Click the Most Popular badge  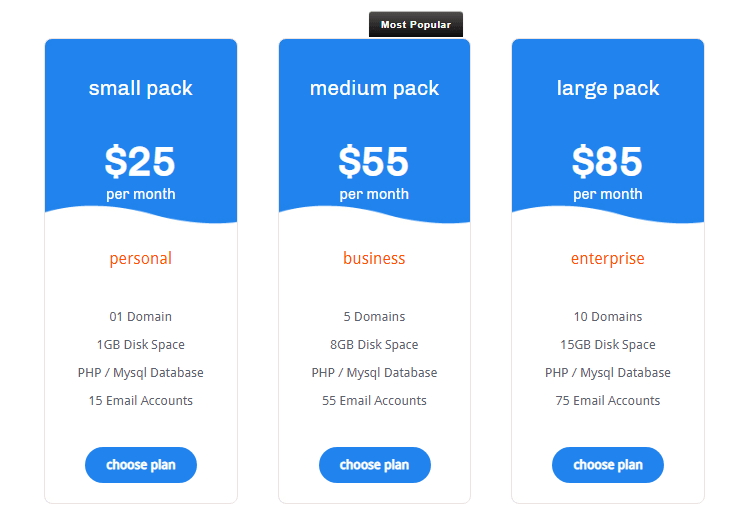click(x=416, y=24)
